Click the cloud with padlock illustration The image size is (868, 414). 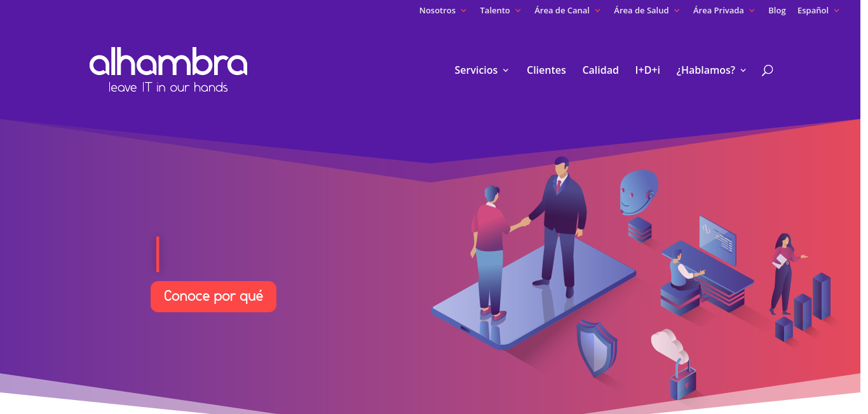674,364
